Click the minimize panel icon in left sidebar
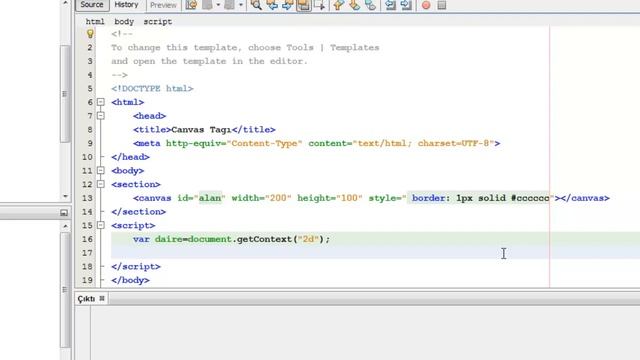This screenshot has width=640, height=360. (64, 213)
